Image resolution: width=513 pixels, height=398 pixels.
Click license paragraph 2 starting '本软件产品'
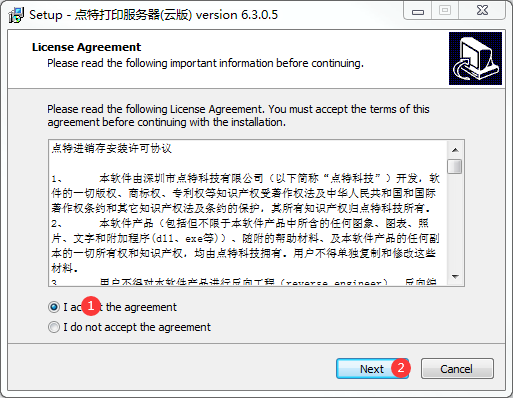pyautogui.click(x=245, y=245)
